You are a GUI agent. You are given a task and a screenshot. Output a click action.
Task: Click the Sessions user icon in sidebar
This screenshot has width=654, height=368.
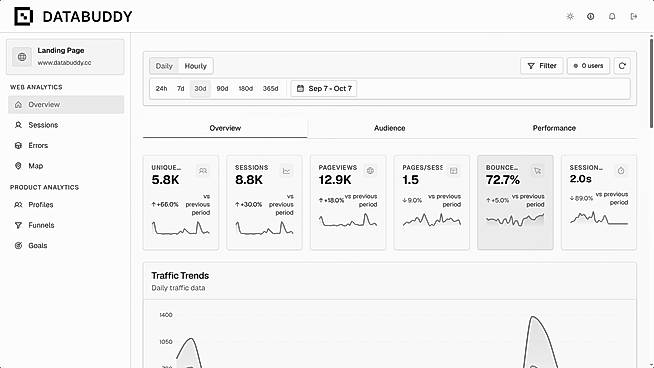[18, 125]
